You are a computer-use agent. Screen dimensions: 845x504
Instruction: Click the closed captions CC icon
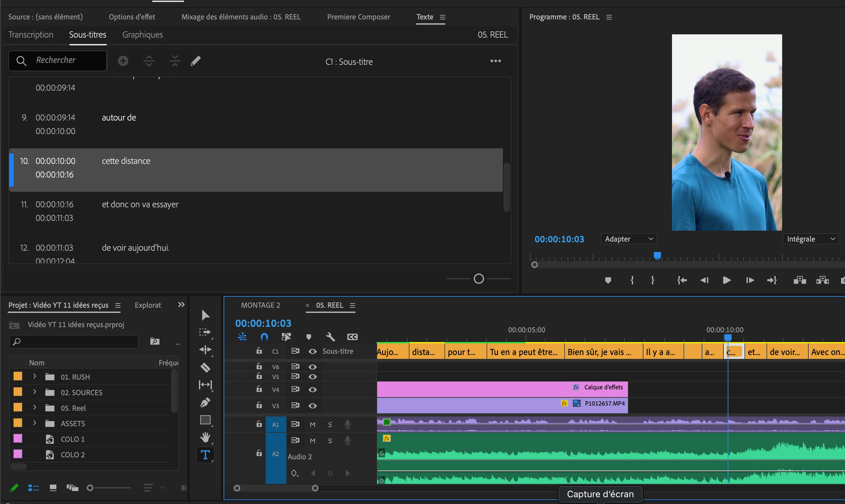[352, 337]
